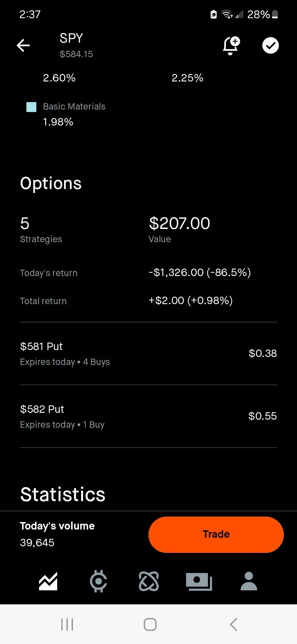Viewport: 297px width, 644px height.
Task: Toggle the SPY watchlist checkmark
Action: tap(270, 45)
